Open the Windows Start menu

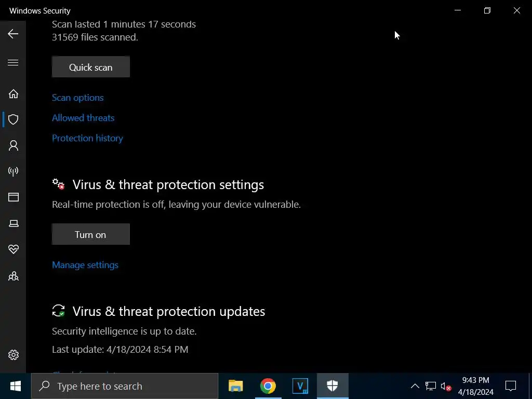15,386
